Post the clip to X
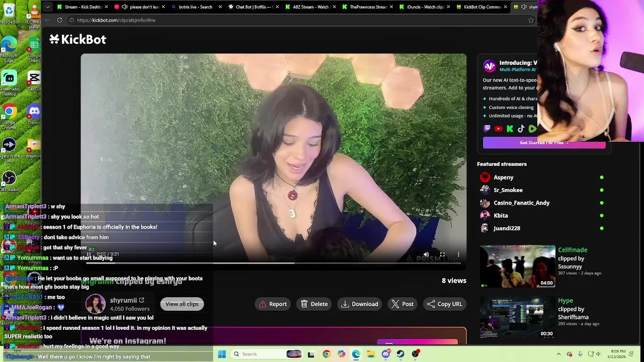 click(403, 304)
